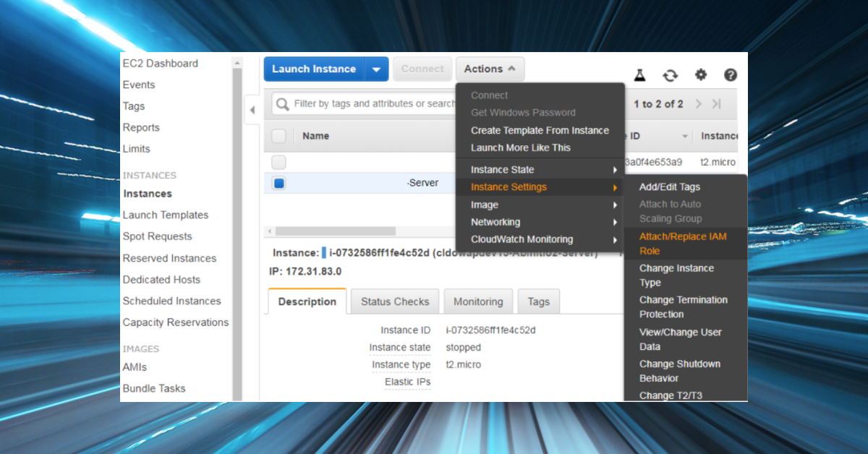Open Tags in sidebar
Image resolution: width=868 pixels, height=454 pixels.
point(134,106)
